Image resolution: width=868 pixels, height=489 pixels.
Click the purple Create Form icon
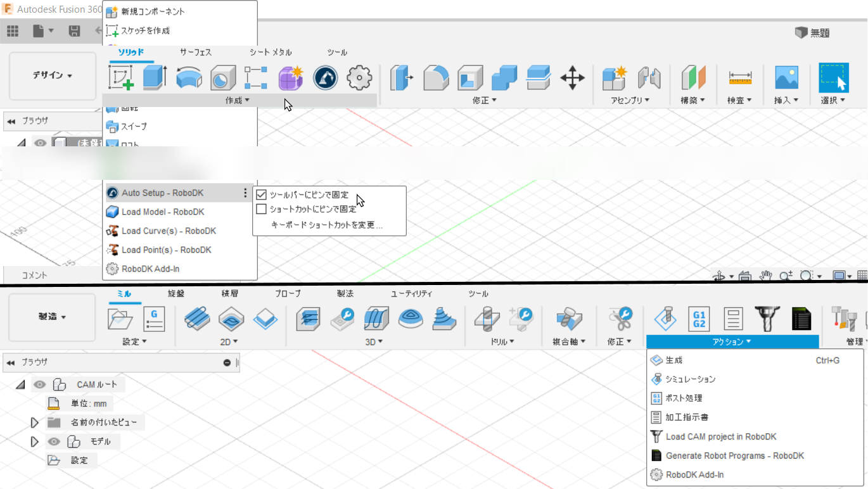(x=291, y=78)
